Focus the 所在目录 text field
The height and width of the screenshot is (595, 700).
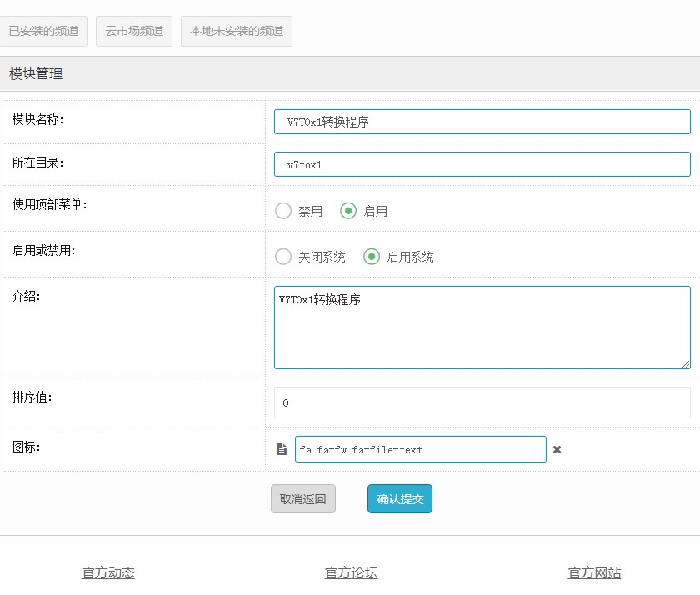pyautogui.click(x=482, y=164)
